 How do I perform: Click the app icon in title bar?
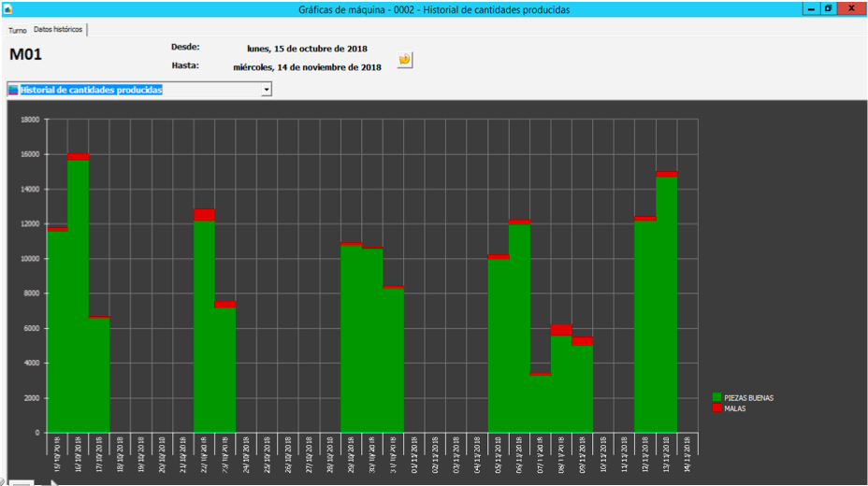tap(7, 8)
